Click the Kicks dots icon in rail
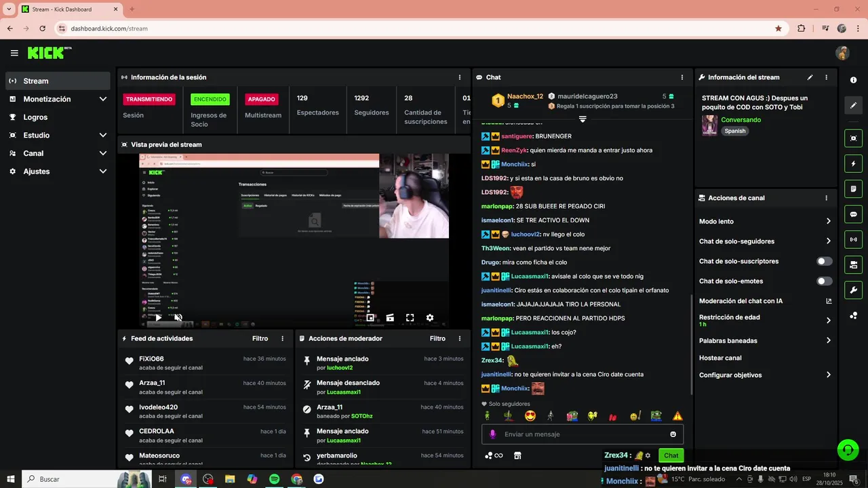This screenshot has height=488, width=868. coord(853,315)
